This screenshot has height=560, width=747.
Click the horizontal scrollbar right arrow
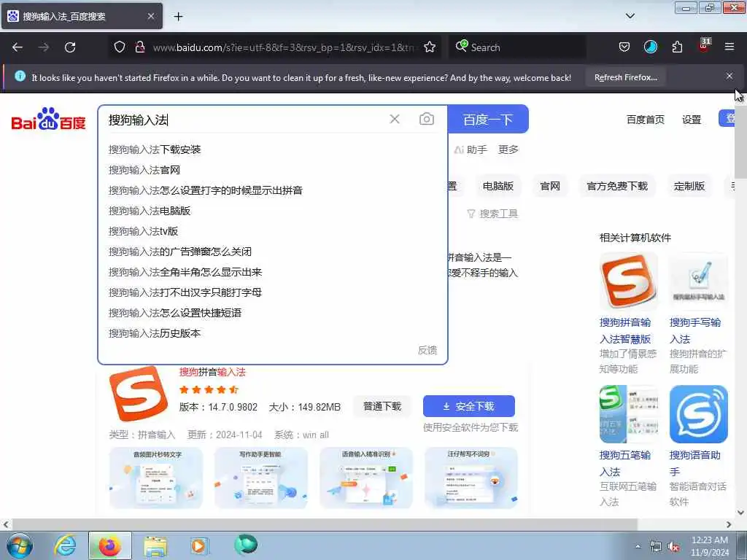pyautogui.click(x=729, y=524)
